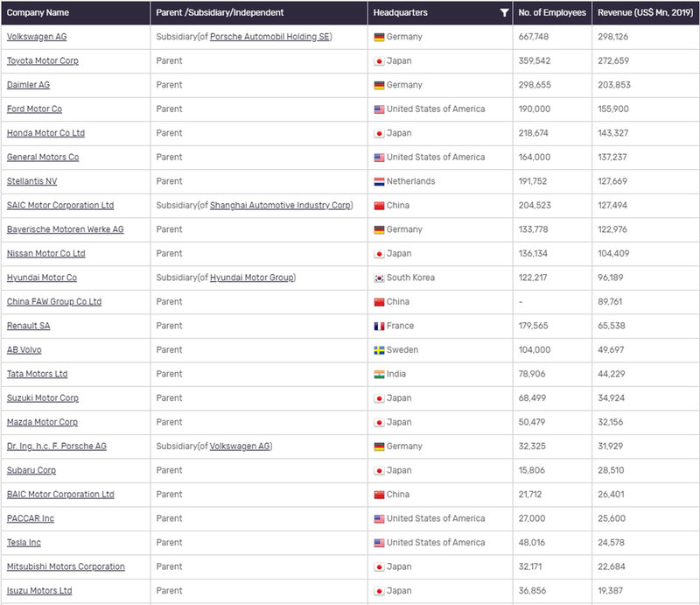The image size is (700, 605).
Task: Follow Porsche Automobil Holding SE parent link
Action: [x=269, y=37]
